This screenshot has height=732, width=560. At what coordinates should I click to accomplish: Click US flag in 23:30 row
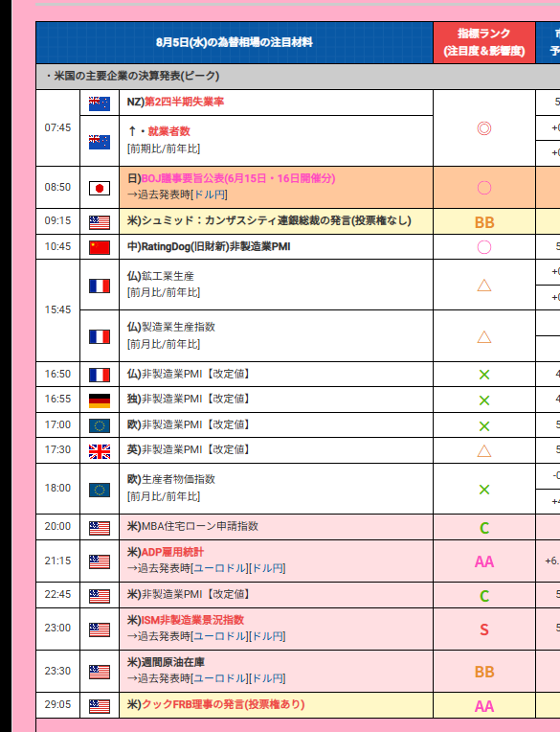click(100, 672)
